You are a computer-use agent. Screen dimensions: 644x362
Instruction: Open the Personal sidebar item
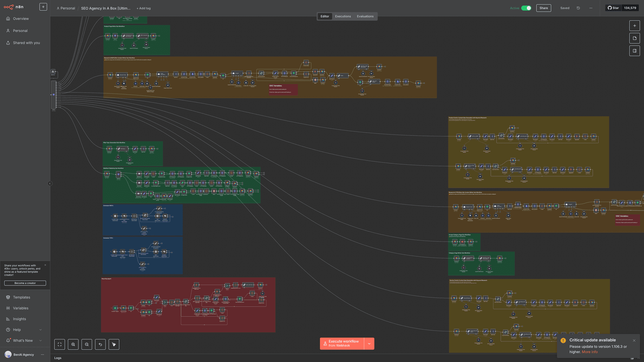pos(20,31)
